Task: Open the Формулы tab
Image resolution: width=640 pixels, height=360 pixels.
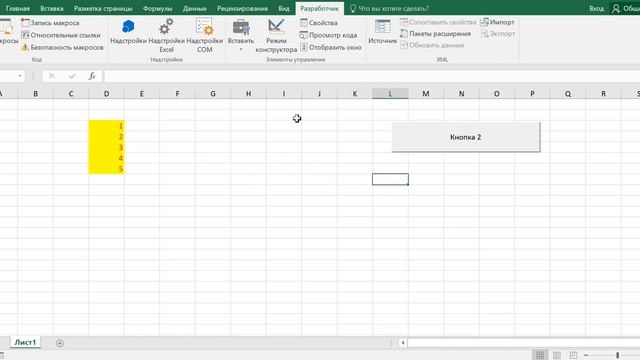Action: [x=158, y=8]
